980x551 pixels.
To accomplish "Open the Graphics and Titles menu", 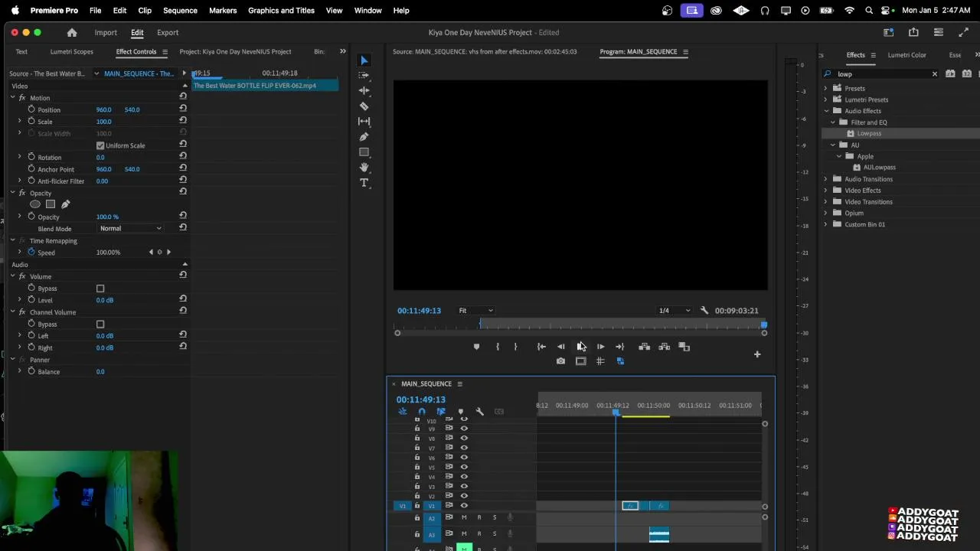I will (x=281, y=11).
